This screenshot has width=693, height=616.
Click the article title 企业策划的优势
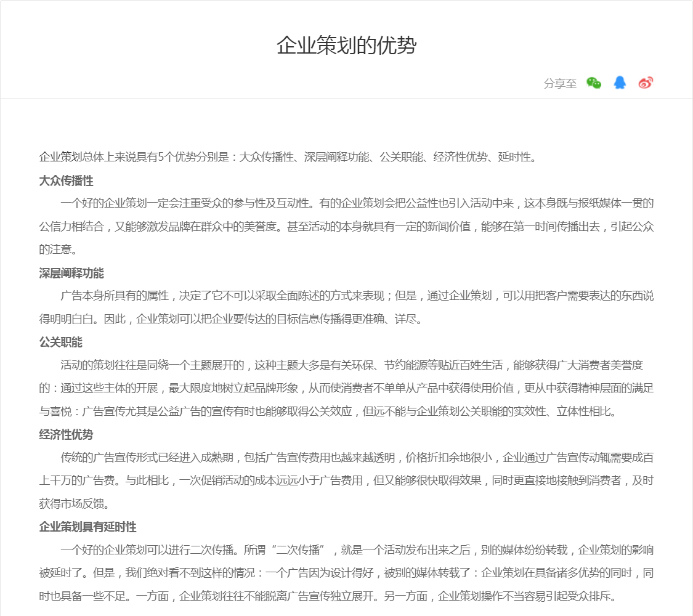coord(346,46)
